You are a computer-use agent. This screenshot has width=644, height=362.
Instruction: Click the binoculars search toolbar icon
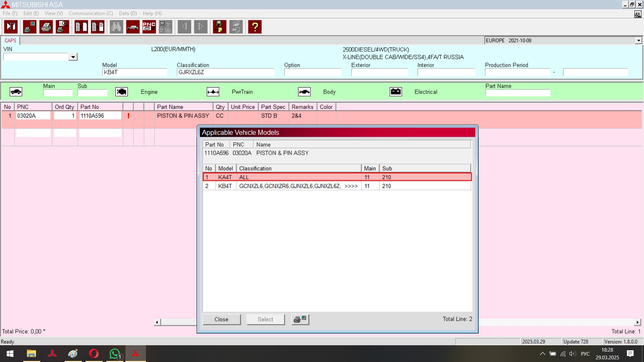click(x=116, y=27)
